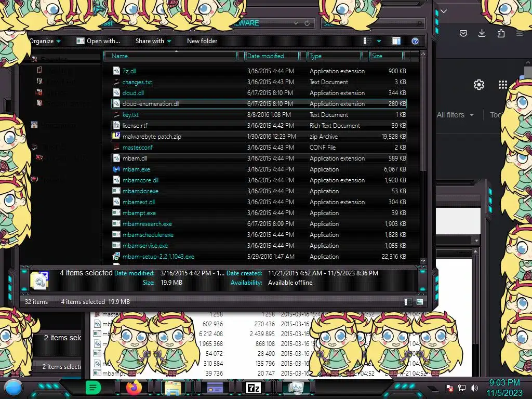Click the malwarebyte patch.zip archive icon
Viewport: 532px width, 399px height.
pos(116,136)
